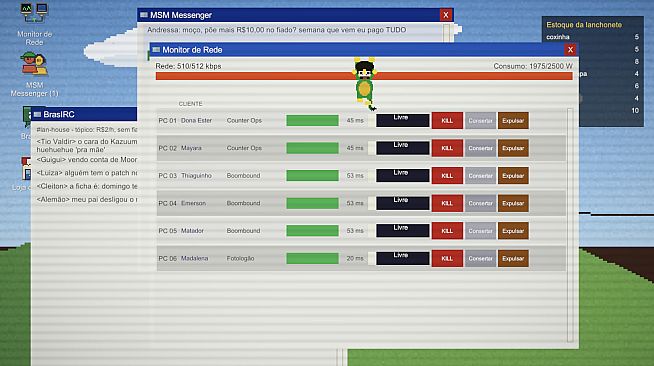Click 'Counter Ops' in the Mayara row
654x366 pixels.
click(244, 148)
